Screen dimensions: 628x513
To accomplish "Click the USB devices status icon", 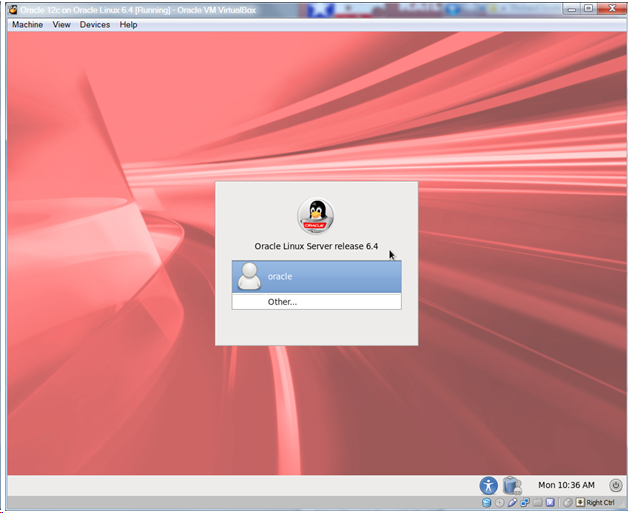I will pyautogui.click(x=512, y=502).
